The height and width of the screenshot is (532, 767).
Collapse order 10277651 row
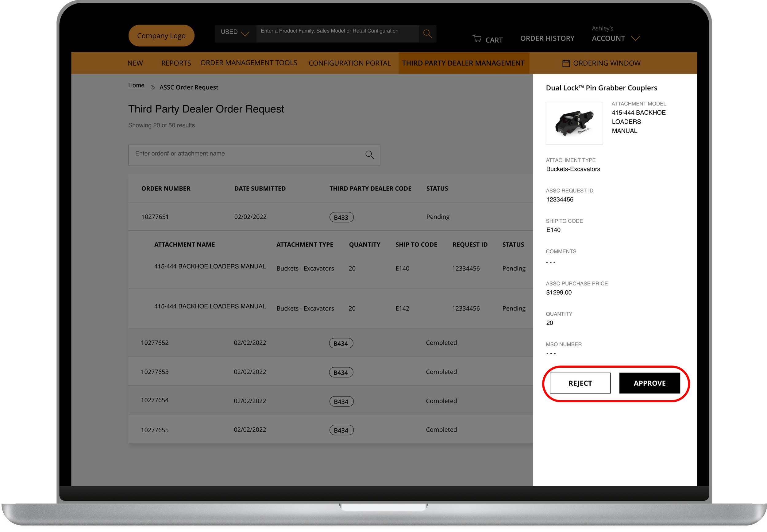(155, 217)
